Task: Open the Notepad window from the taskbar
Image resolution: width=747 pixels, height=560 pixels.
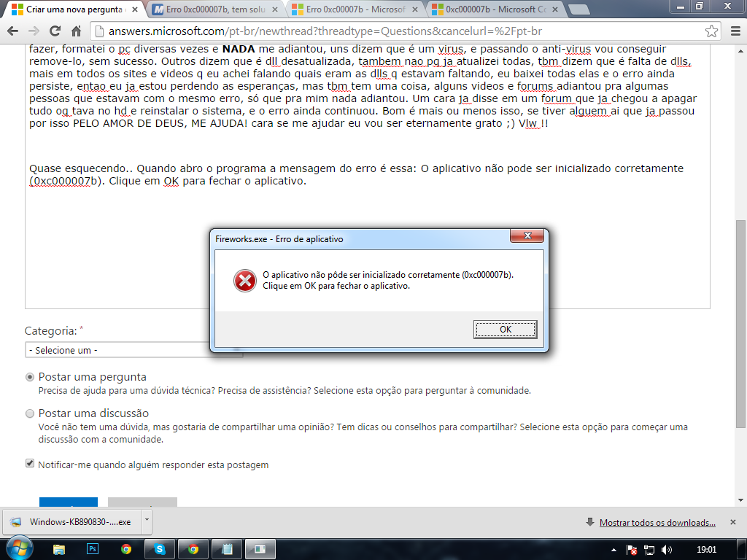Action: click(227, 550)
